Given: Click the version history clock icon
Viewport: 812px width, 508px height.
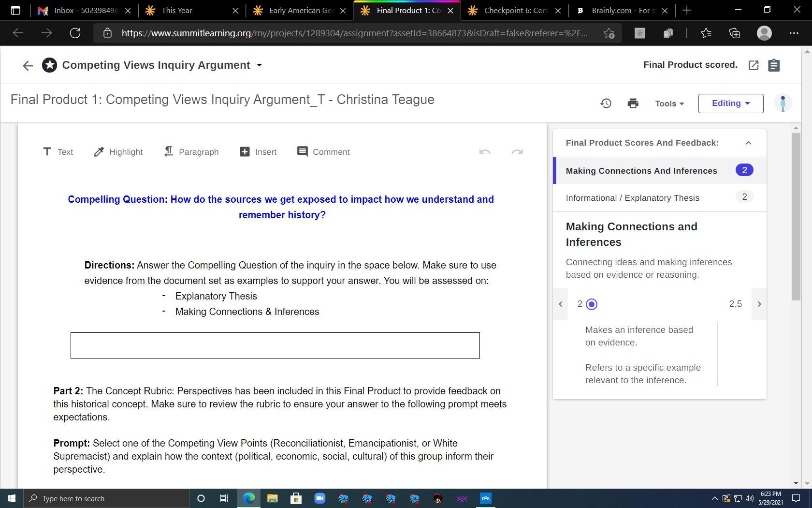Looking at the screenshot, I should click(x=606, y=103).
